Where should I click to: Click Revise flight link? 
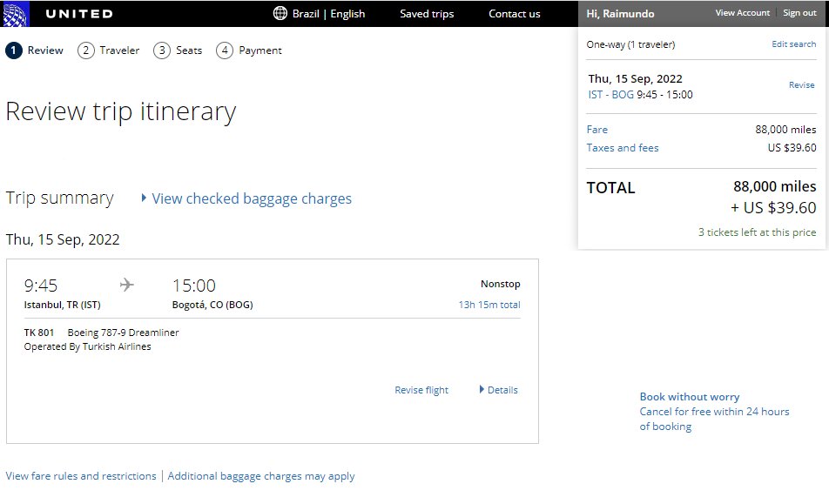pyautogui.click(x=421, y=390)
